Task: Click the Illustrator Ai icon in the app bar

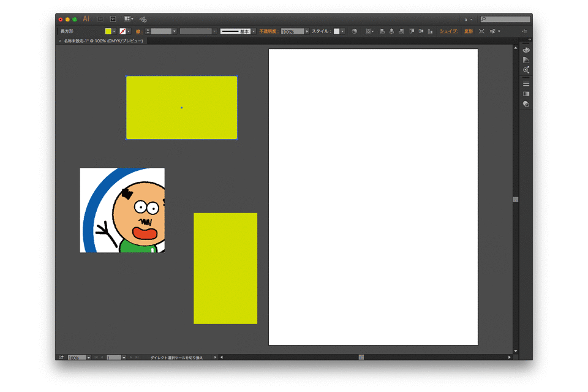Action: point(86,18)
